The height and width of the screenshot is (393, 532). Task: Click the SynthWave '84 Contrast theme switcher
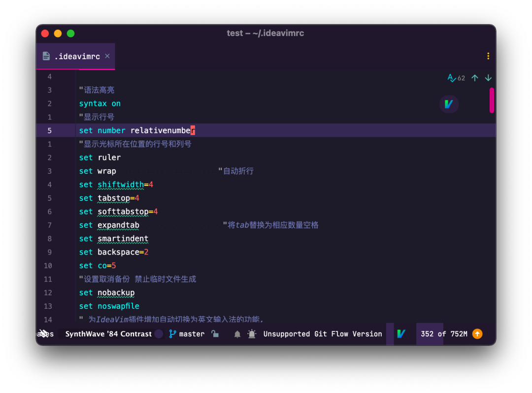click(x=108, y=334)
